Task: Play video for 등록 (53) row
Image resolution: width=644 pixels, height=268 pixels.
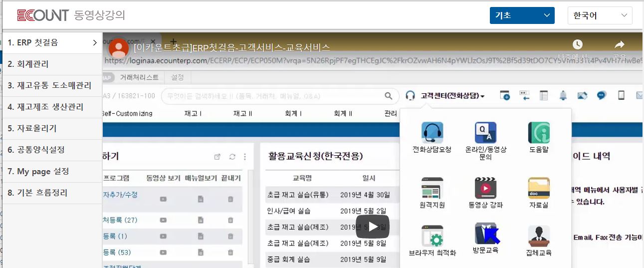Action: click(163, 253)
